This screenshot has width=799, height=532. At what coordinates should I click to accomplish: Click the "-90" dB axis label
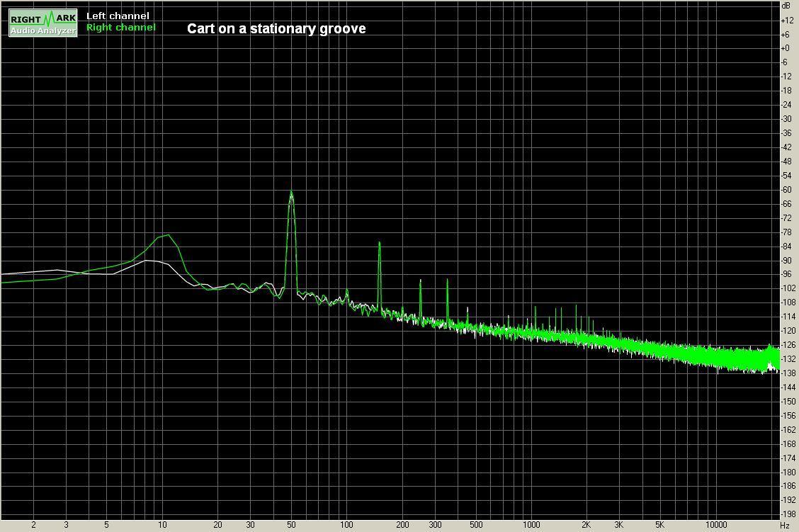(x=787, y=261)
